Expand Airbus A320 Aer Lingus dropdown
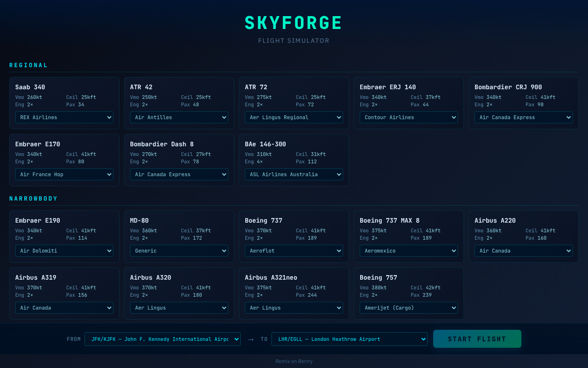This screenshot has height=368, width=588. pyautogui.click(x=179, y=308)
